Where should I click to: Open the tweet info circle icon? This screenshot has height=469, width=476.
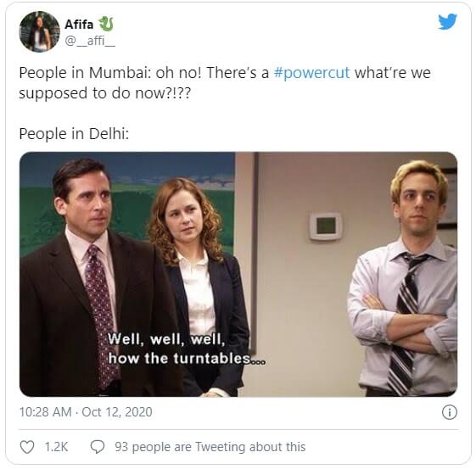click(x=450, y=412)
